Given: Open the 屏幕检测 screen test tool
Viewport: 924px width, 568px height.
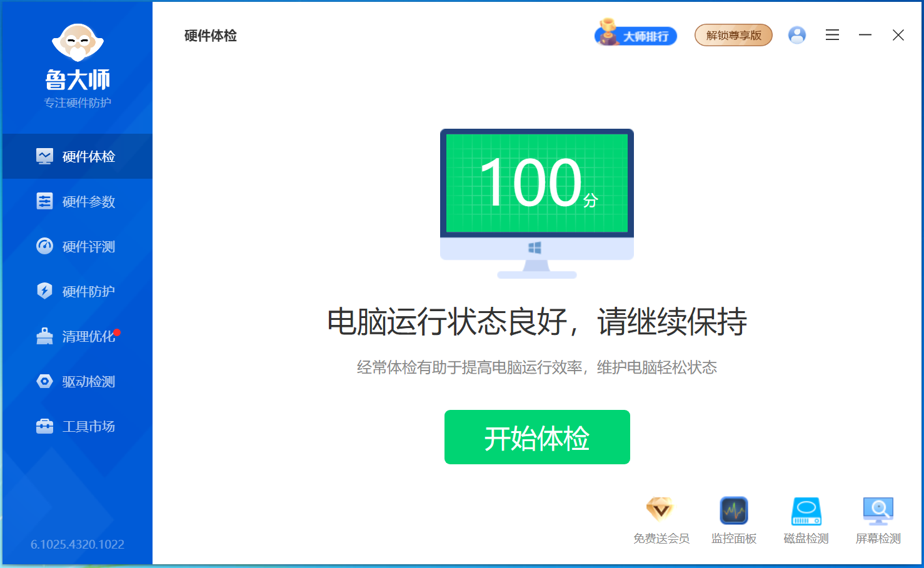Looking at the screenshot, I should [878, 511].
